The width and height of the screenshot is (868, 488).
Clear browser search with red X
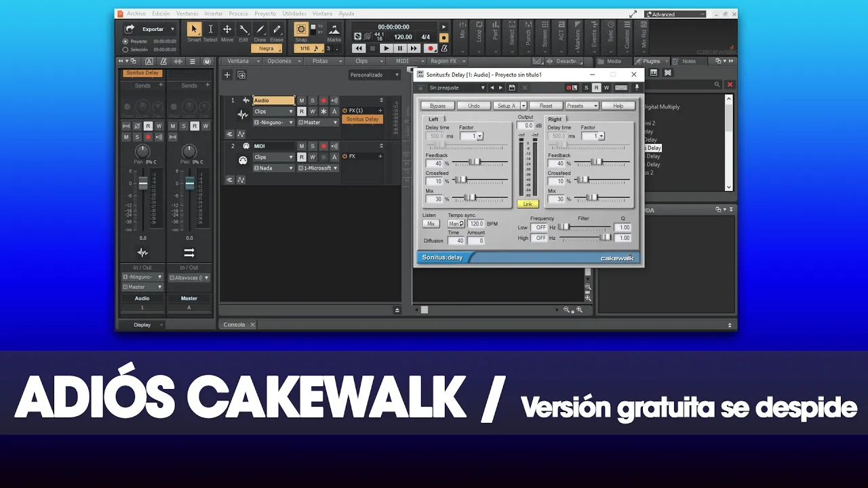pos(730,85)
